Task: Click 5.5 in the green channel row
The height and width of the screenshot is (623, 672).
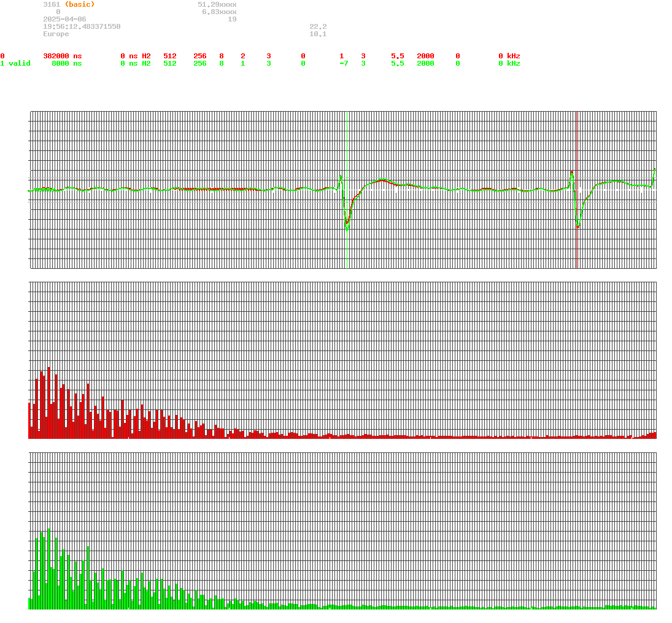Action: click(397, 63)
